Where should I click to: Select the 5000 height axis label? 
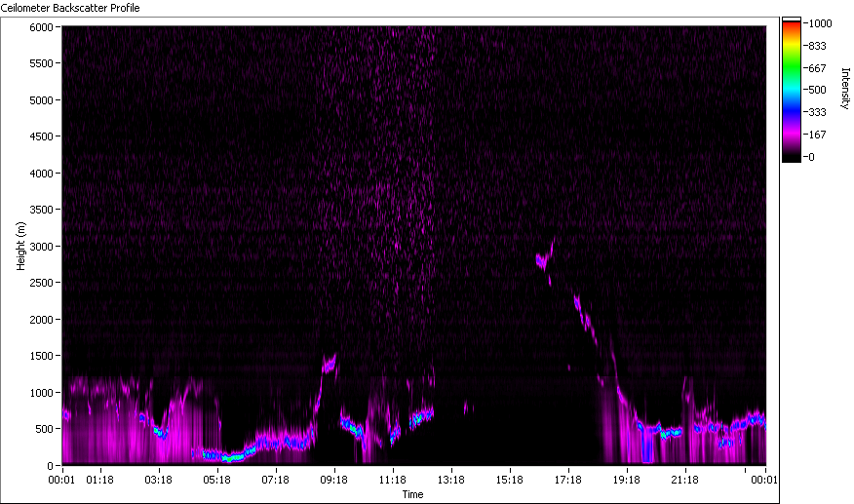point(41,100)
